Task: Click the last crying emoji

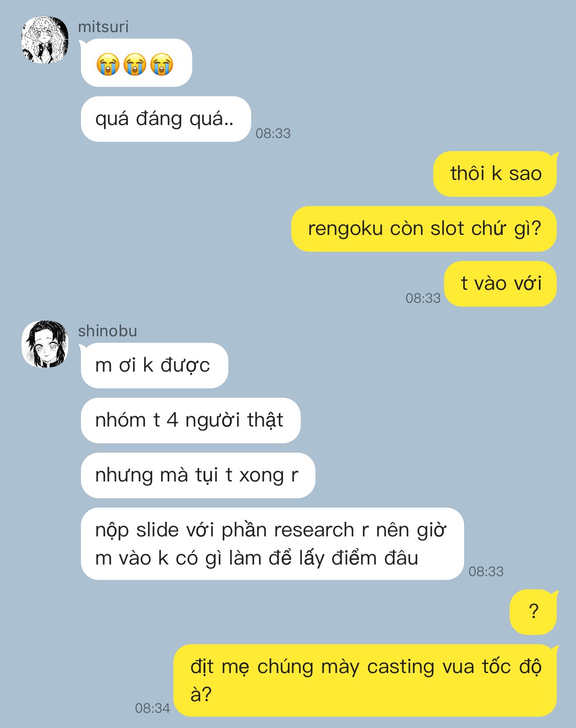Action: pyautogui.click(x=162, y=64)
